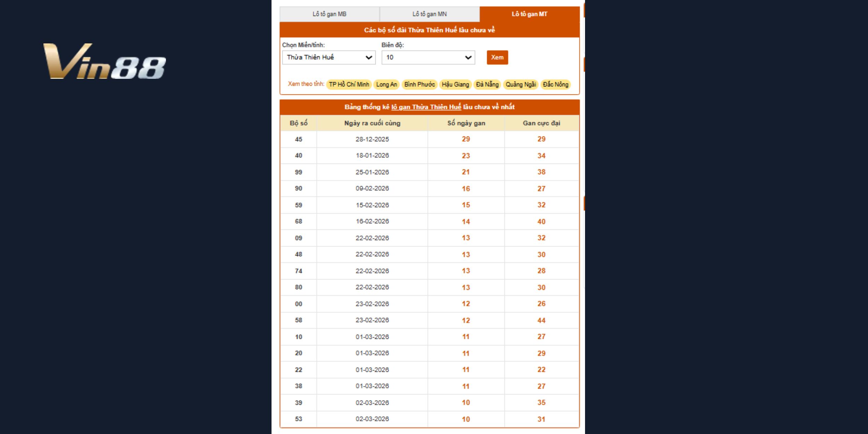Click the date 15-02-2026
The image size is (868, 434).
(x=372, y=205)
